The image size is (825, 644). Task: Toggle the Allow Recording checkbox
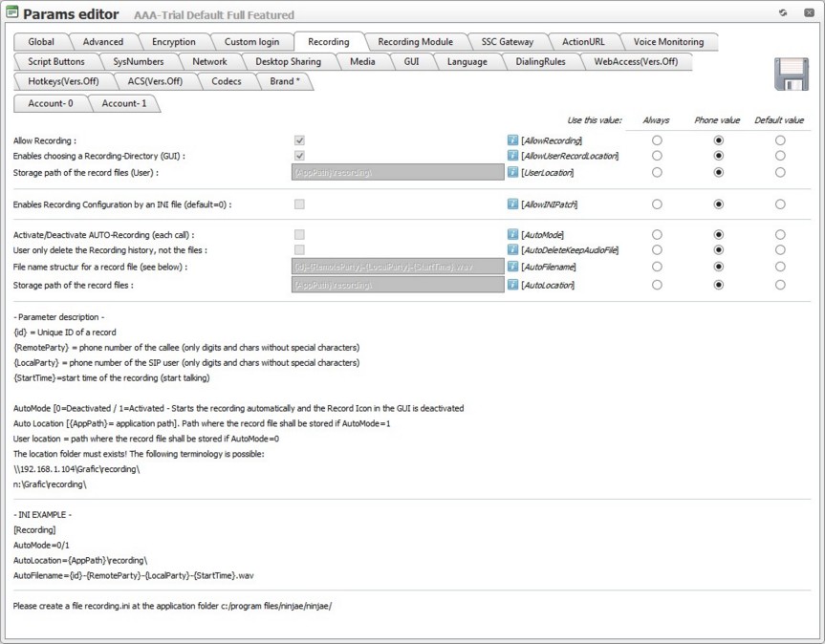(x=300, y=140)
